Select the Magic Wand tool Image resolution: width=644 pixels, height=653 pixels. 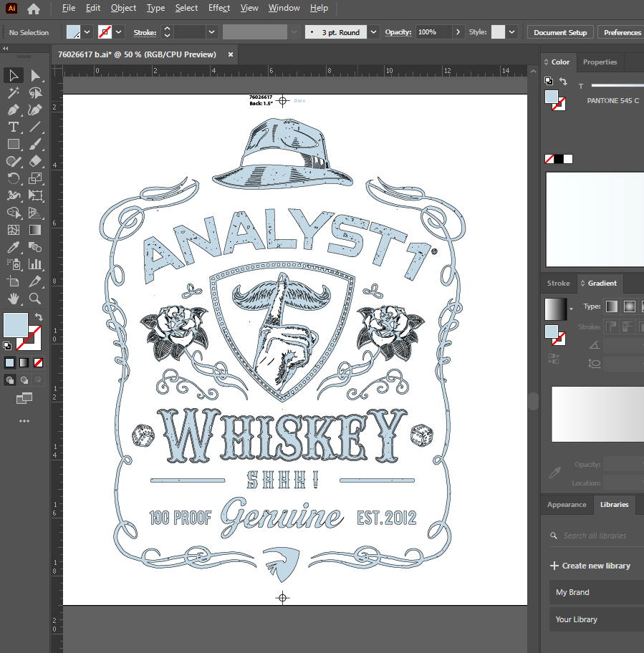[13, 93]
